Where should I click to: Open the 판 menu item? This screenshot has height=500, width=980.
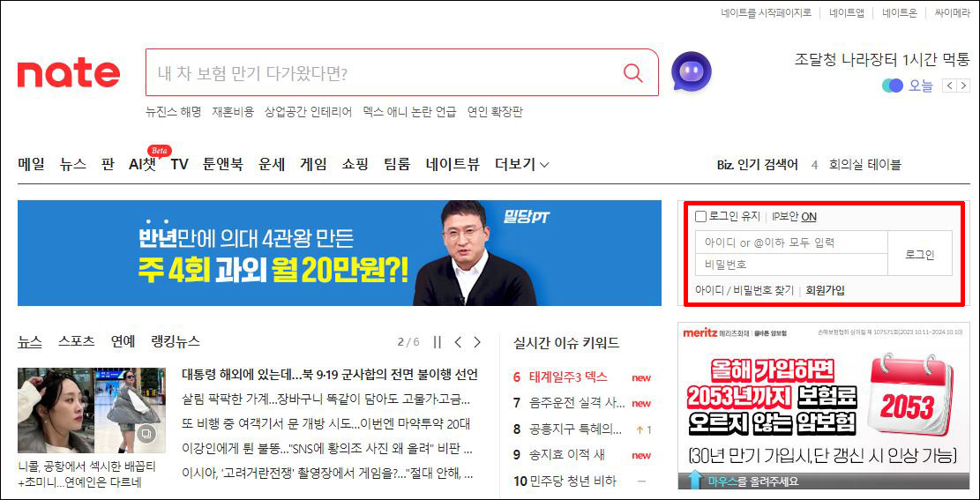point(108,164)
